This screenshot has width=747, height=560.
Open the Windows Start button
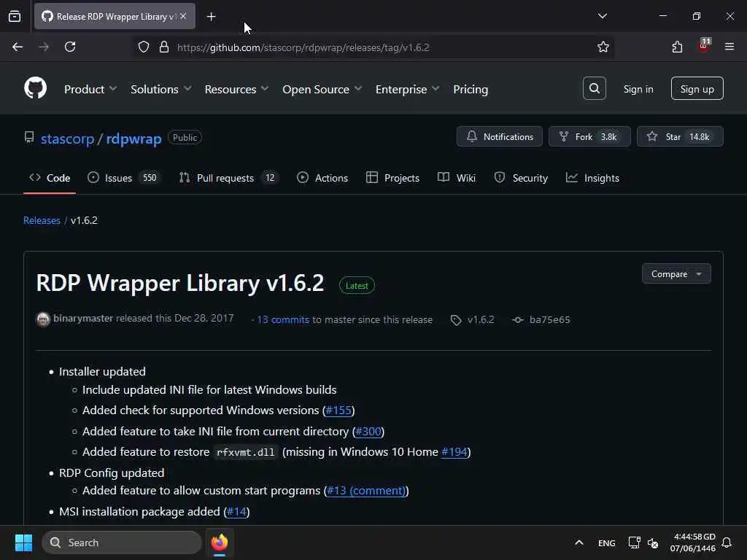click(23, 542)
